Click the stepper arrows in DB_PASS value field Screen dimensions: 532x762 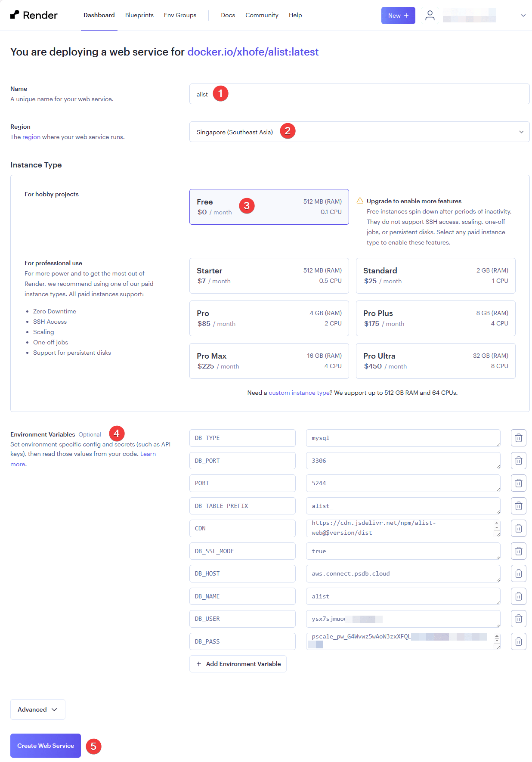(497, 638)
